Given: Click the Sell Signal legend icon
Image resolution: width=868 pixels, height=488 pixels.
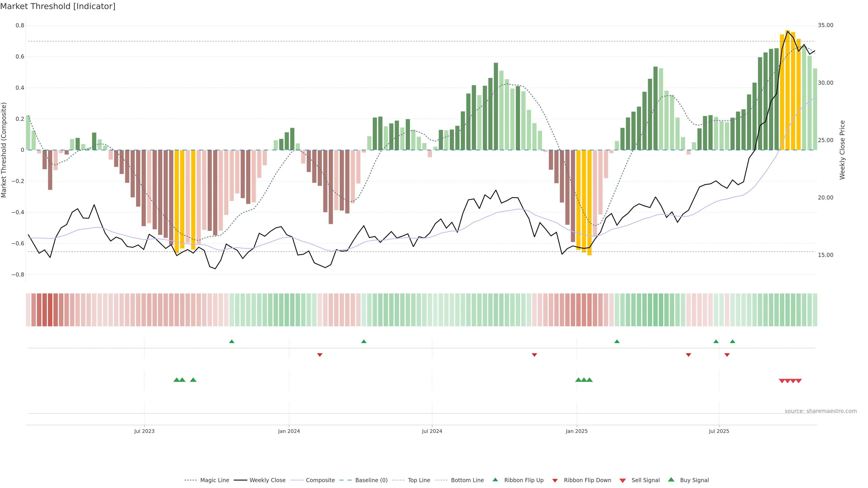Looking at the screenshot, I should click(x=622, y=480).
